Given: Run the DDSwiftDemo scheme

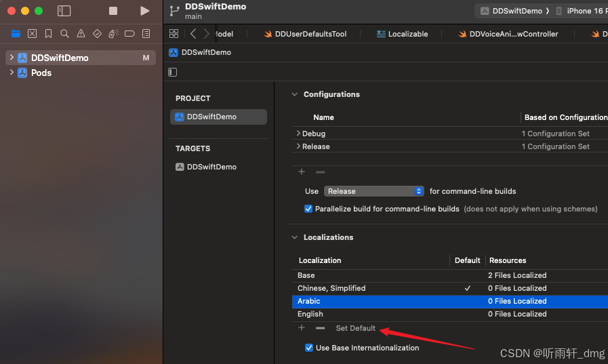Looking at the screenshot, I should click(x=144, y=11).
